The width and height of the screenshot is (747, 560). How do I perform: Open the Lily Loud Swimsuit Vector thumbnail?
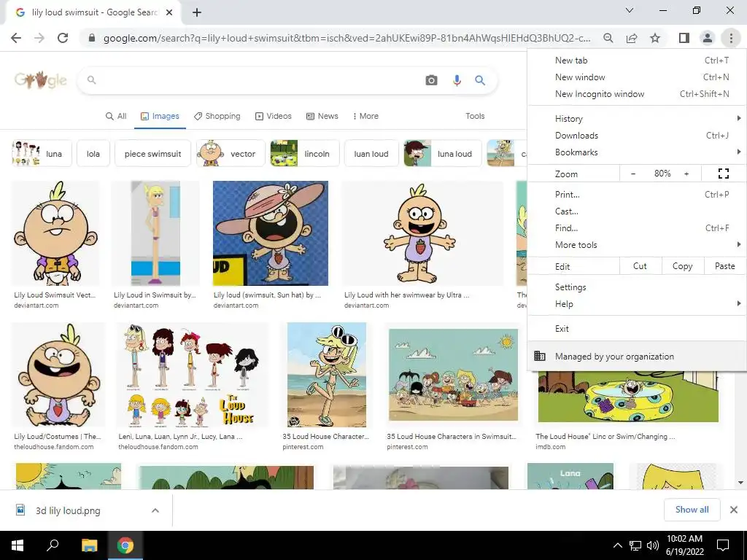(55, 233)
